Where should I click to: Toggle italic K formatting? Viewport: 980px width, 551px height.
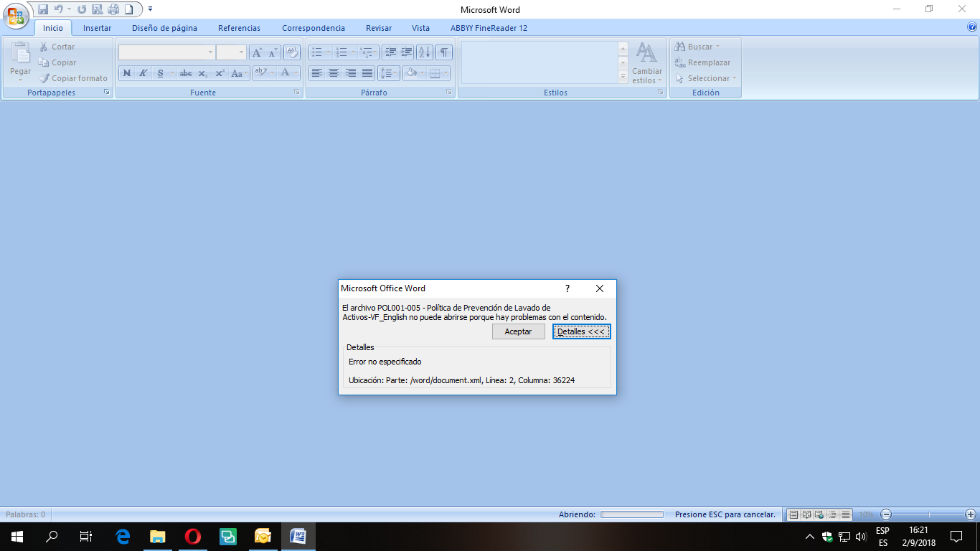(143, 73)
